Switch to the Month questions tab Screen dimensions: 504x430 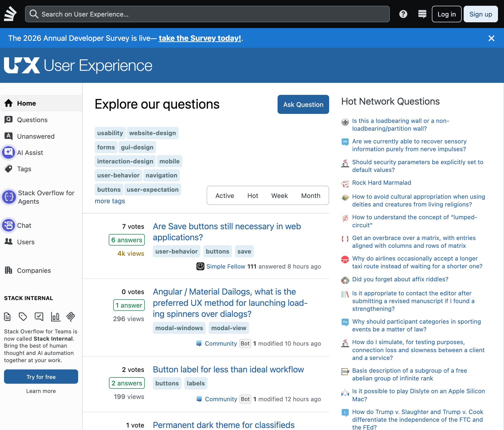311,195
